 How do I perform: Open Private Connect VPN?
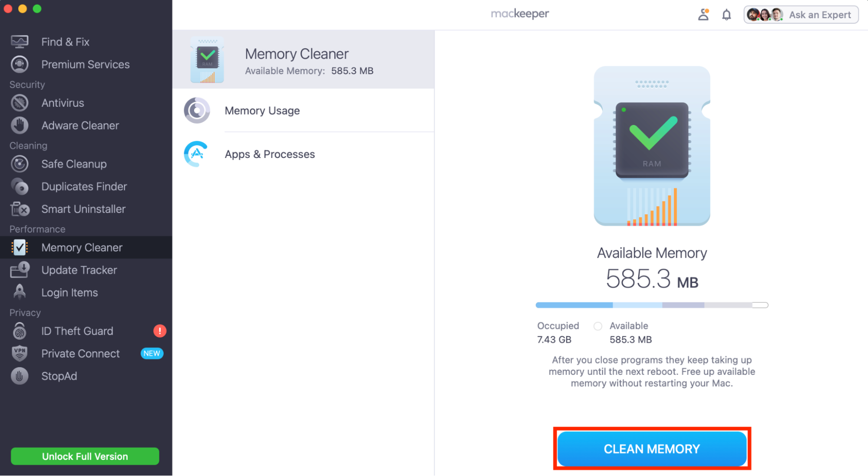pos(80,354)
